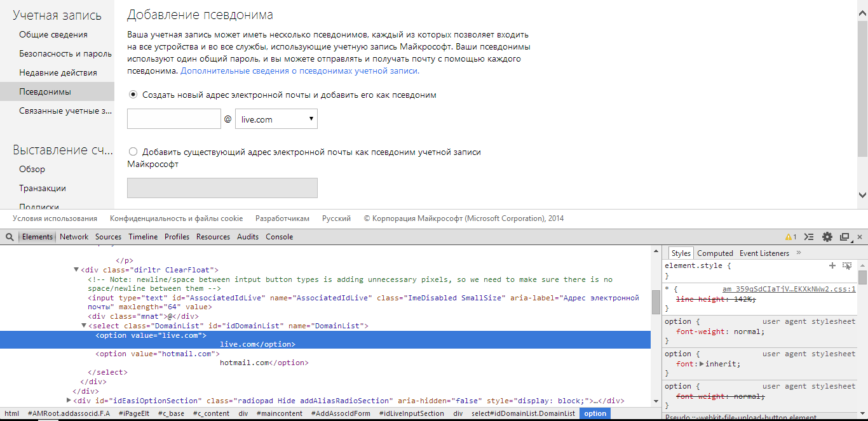The width and height of the screenshot is (868, 421).
Task: Open Недавние действия page
Action: tap(58, 73)
